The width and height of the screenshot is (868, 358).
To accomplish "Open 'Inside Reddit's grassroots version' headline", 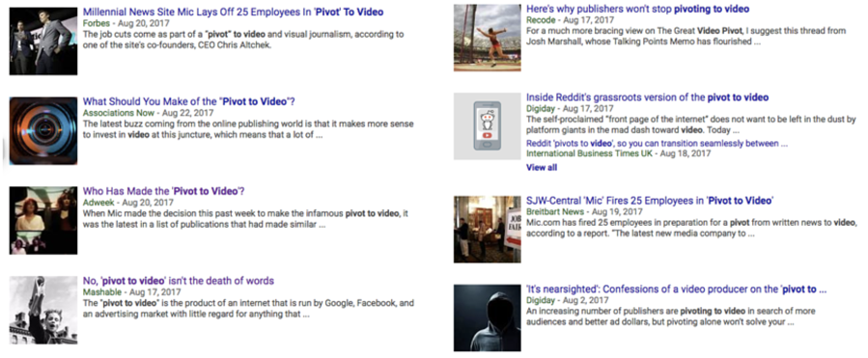I will 647,97.
